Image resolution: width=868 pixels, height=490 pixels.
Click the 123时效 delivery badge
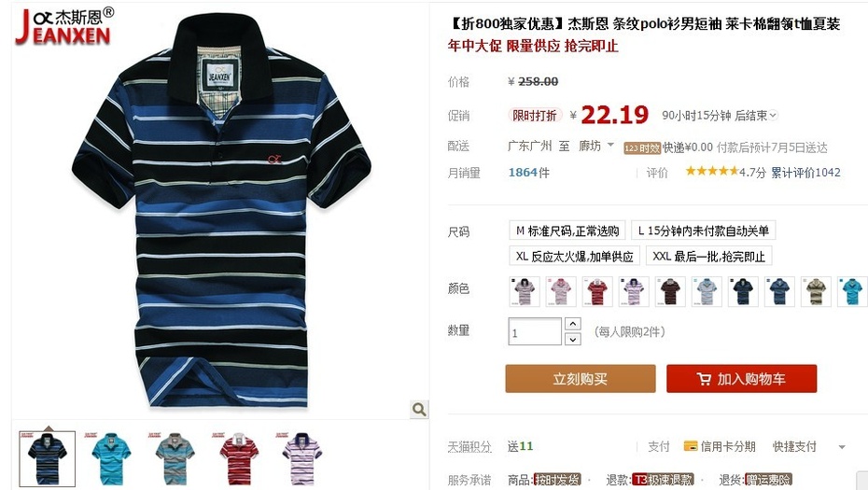point(642,147)
